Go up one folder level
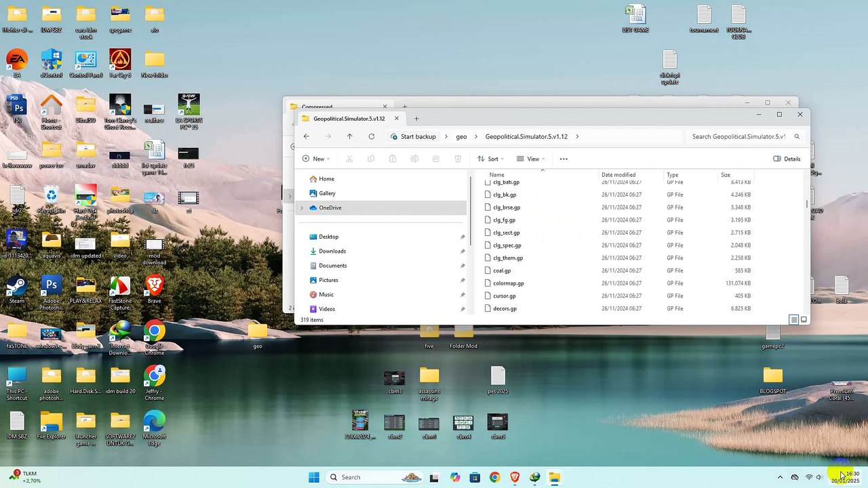 click(349, 136)
